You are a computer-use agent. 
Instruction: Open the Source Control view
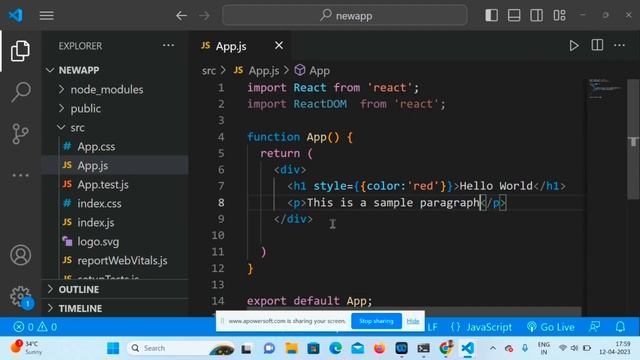pyautogui.click(x=20, y=133)
